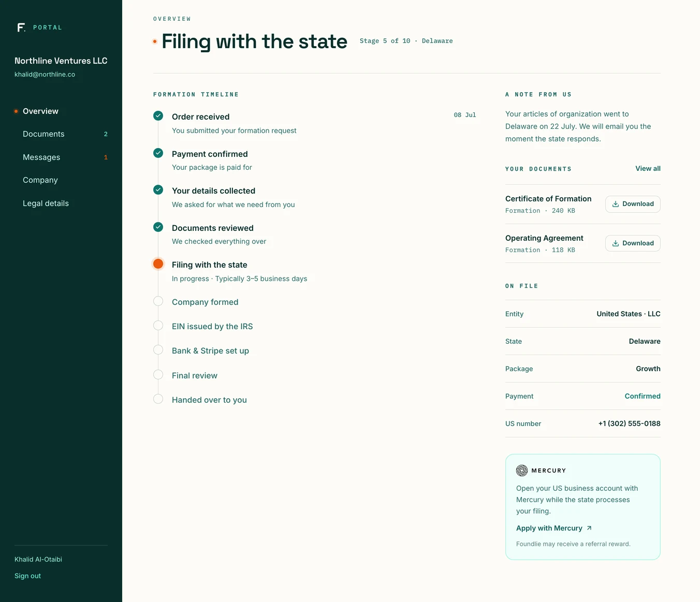Download the Certificate of Formation

tap(633, 204)
